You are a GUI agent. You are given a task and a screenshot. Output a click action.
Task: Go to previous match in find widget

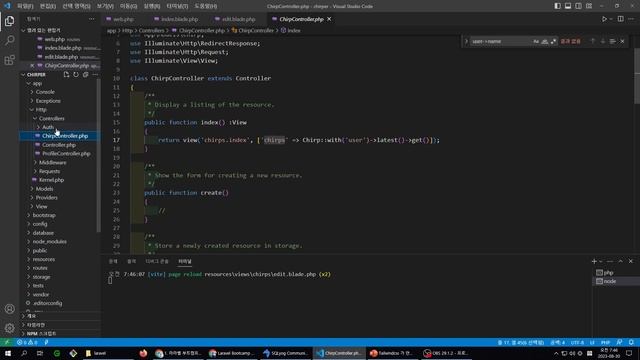click(593, 41)
